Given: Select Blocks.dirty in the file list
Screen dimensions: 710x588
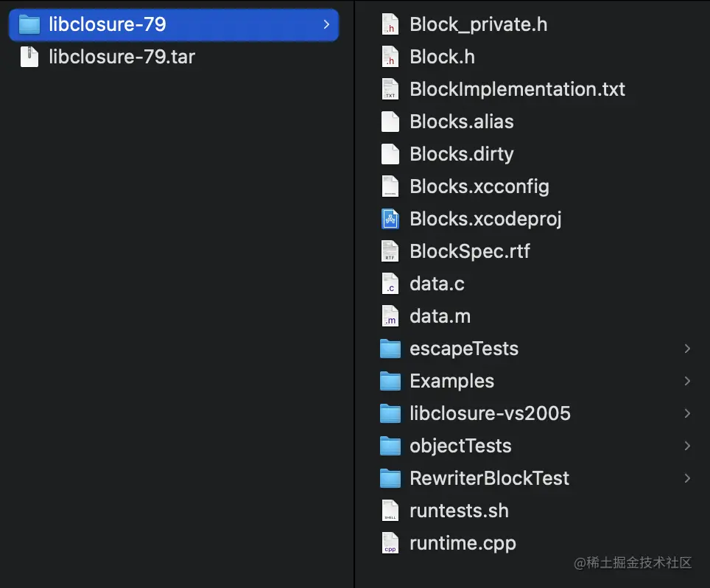Looking at the screenshot, I should click(x=460, y=153).
